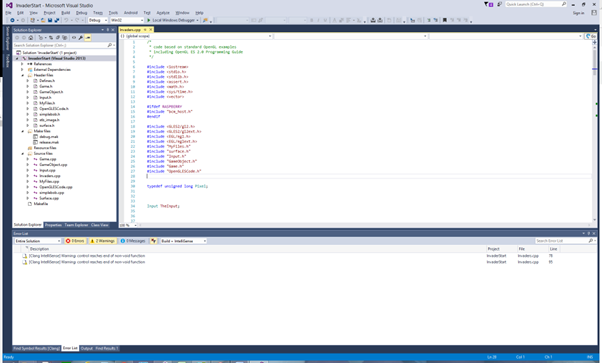Open the global scope dropdown in editor
Image resolution: width=602 pixels, height=363 pixels.
pyautogui.click(x=196, y=36)
